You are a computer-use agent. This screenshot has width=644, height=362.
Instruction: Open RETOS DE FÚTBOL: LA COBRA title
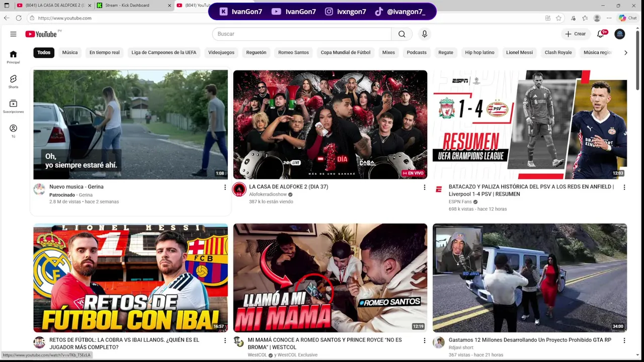(124, 343)
